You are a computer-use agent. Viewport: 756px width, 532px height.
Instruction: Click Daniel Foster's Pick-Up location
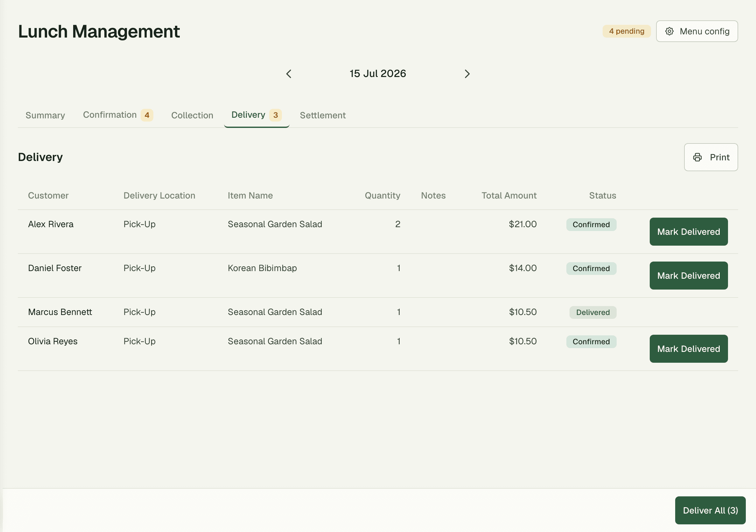tap(140, 268)
